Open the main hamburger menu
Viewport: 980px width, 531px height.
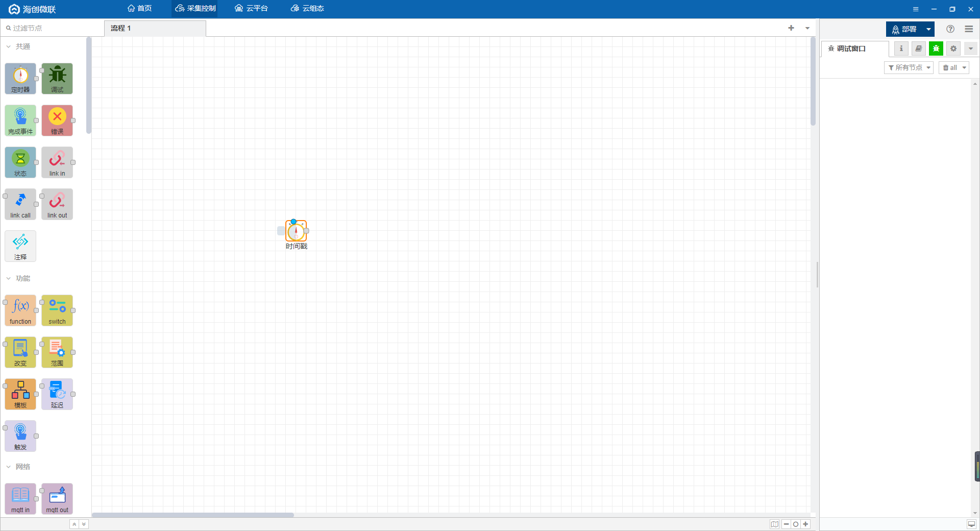coord(969,29)
